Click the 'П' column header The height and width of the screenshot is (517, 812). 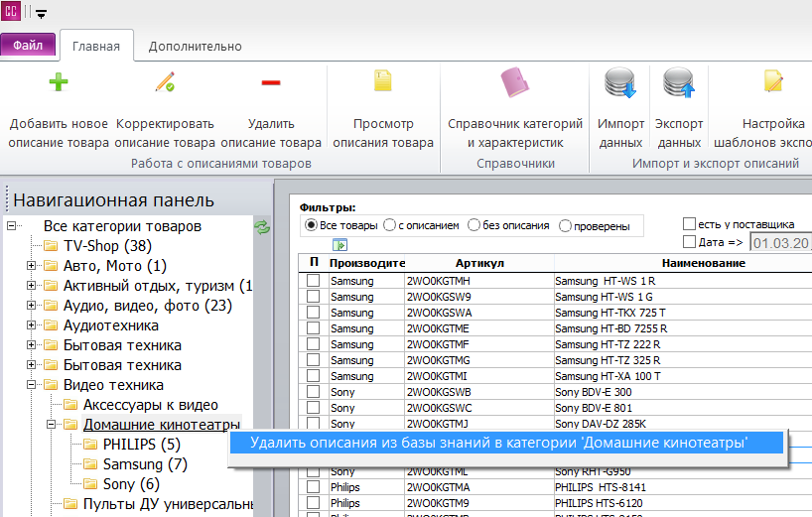314,262
